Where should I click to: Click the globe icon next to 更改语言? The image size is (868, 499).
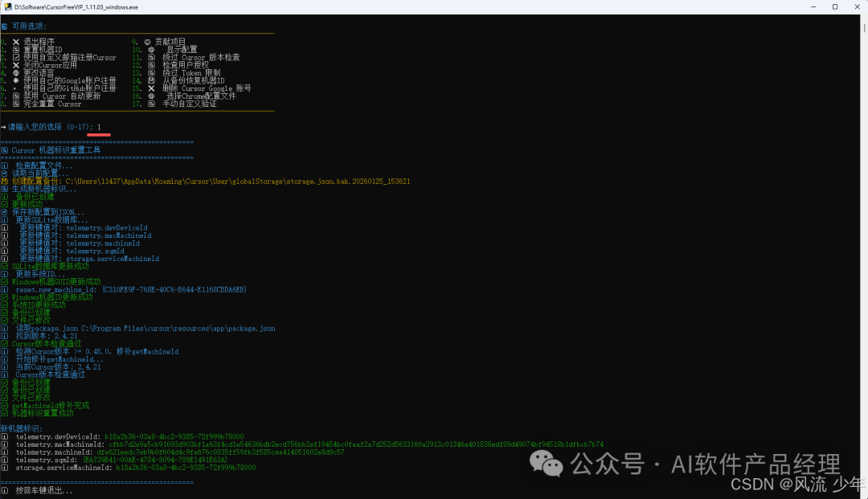tap(16, 72)
